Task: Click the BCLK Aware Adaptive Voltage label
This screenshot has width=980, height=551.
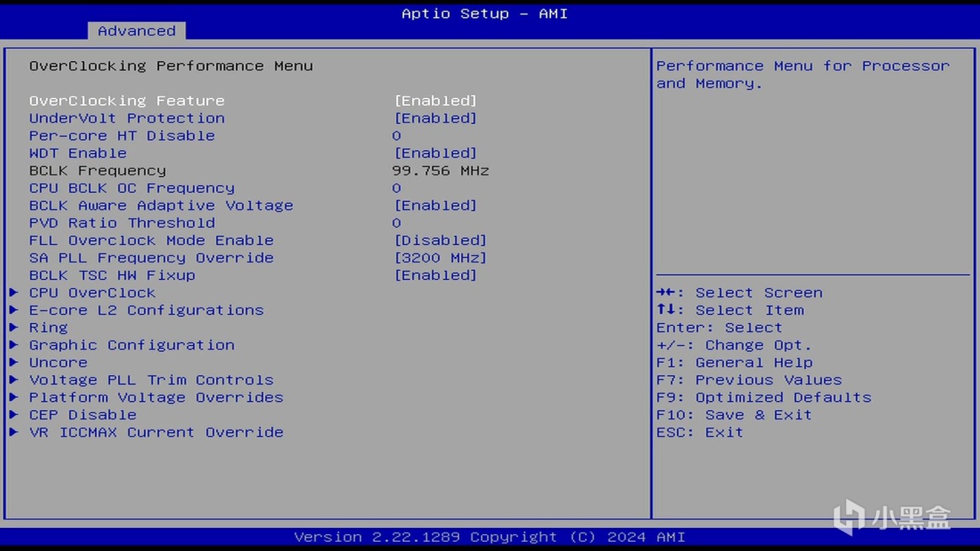Action: pos(161,206)
